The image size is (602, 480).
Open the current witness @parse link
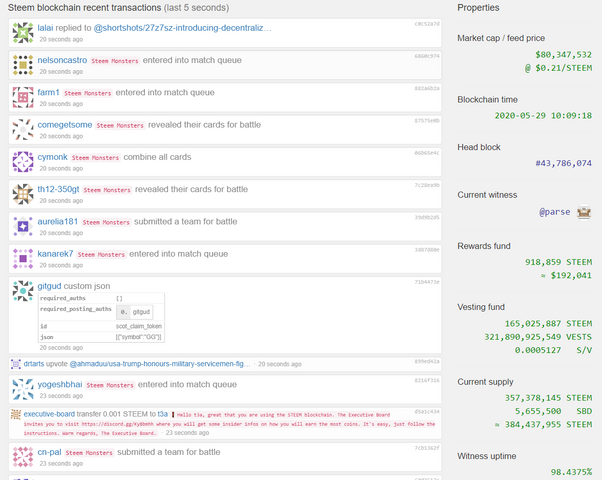click(555, 212)
